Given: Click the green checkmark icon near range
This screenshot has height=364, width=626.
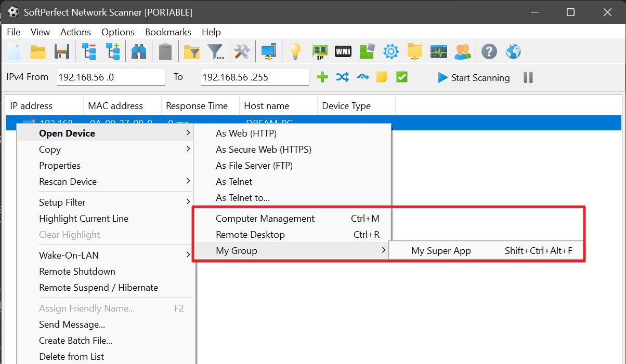Looking at the screenshot, I should [401, 77].
